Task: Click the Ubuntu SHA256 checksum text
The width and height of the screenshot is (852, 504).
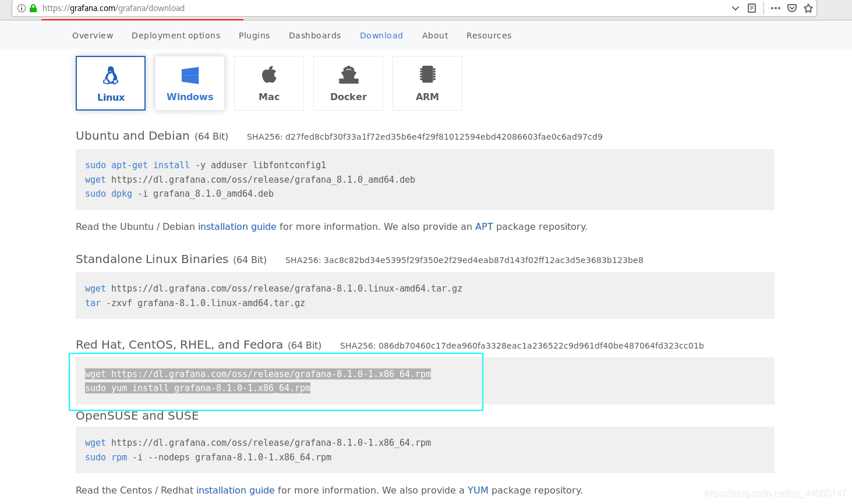Action: 425,137
